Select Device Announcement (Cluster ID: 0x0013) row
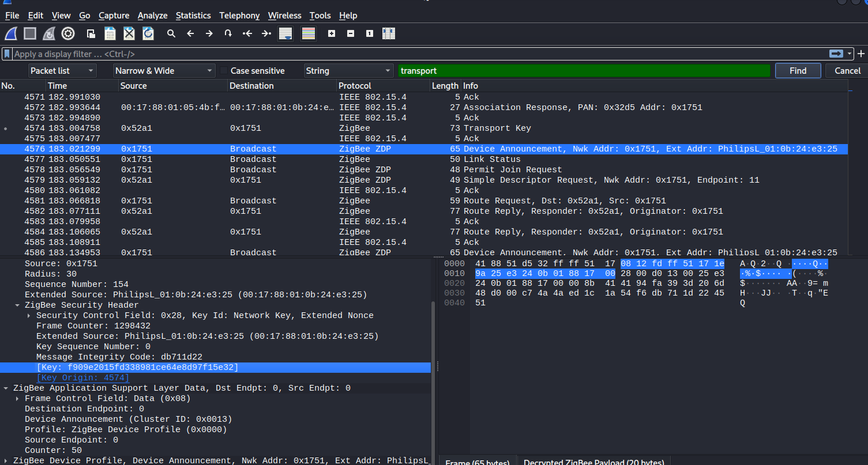868x465 pixels. pos(216,419)
